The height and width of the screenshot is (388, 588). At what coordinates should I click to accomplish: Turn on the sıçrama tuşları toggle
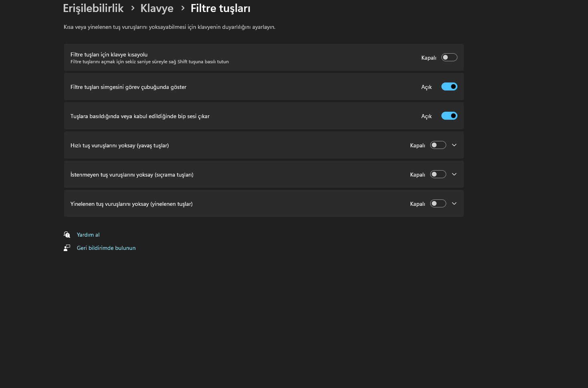(438, 174)
